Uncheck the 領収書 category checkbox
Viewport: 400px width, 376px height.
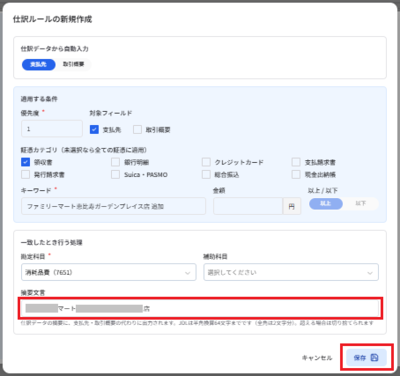25,162
